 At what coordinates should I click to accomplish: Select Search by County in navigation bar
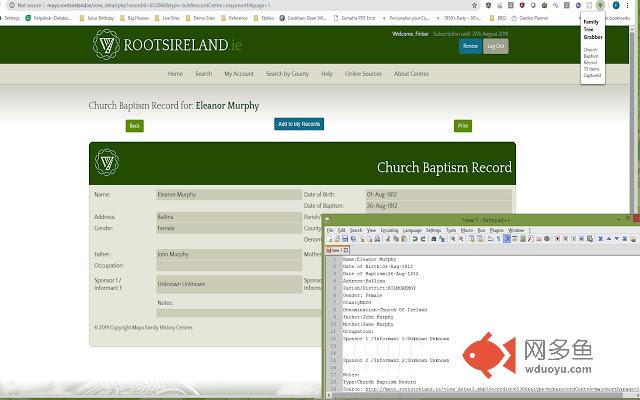(287, 74)
